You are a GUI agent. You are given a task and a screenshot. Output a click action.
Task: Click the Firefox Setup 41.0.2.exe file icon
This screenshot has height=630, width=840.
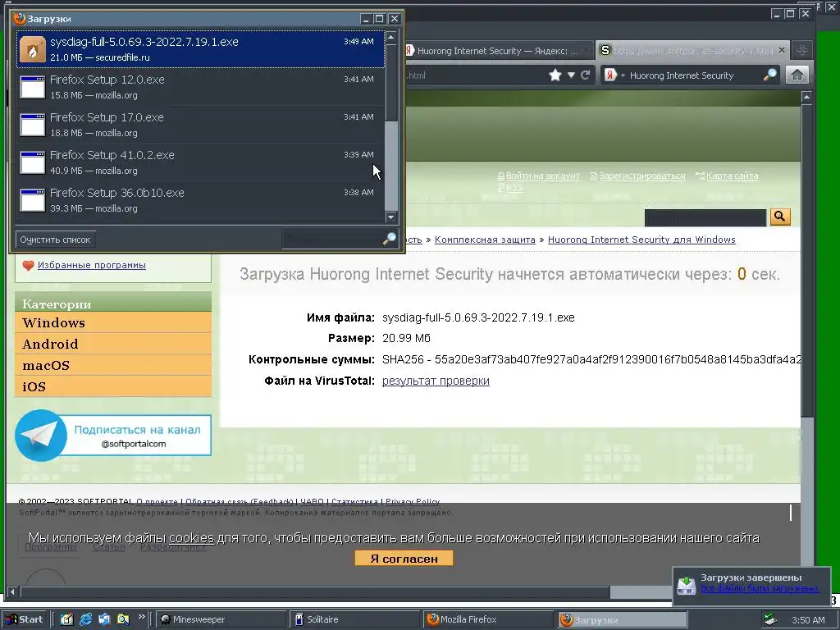(x=32, y=162)
